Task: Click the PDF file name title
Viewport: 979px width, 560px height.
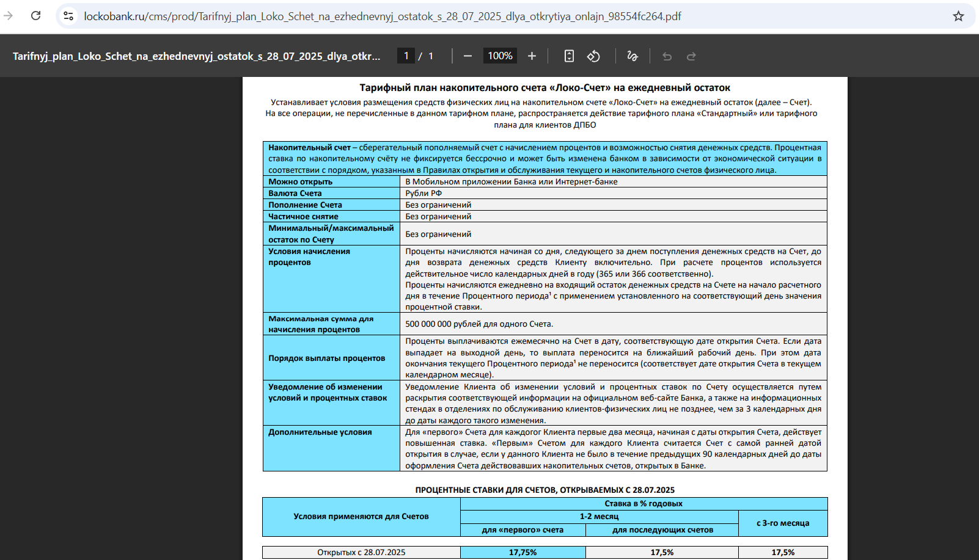Action: pos(196,56)
